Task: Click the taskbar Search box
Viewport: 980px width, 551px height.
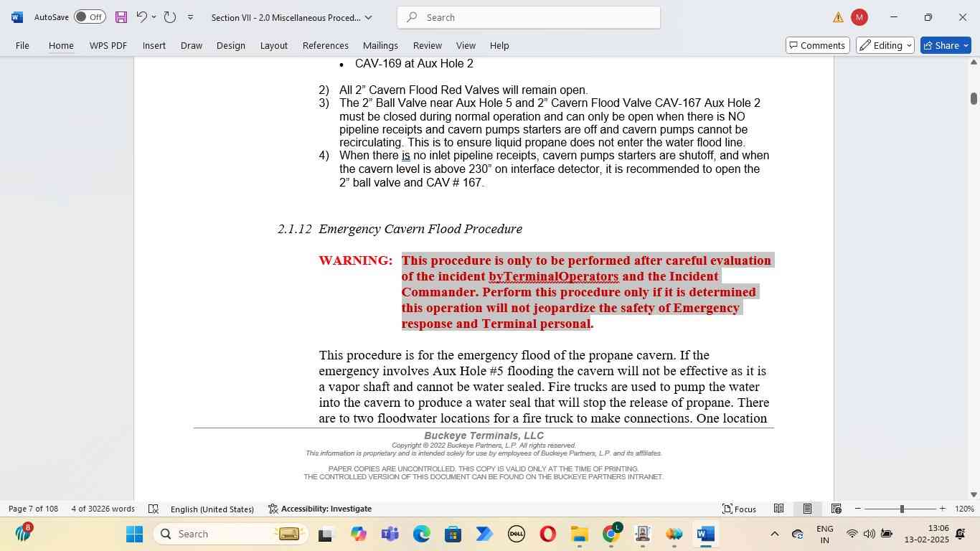Action: pos(231,534)
